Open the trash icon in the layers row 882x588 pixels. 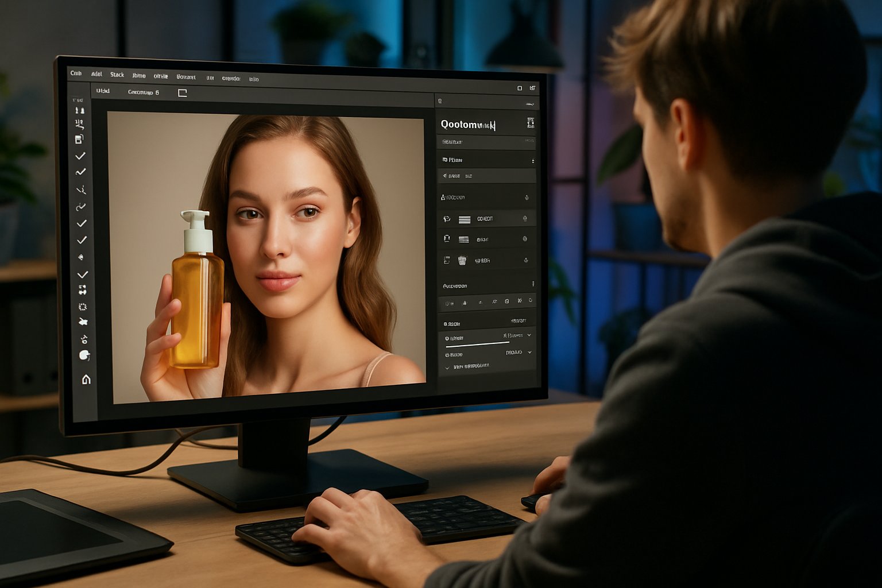click(462, 260)
